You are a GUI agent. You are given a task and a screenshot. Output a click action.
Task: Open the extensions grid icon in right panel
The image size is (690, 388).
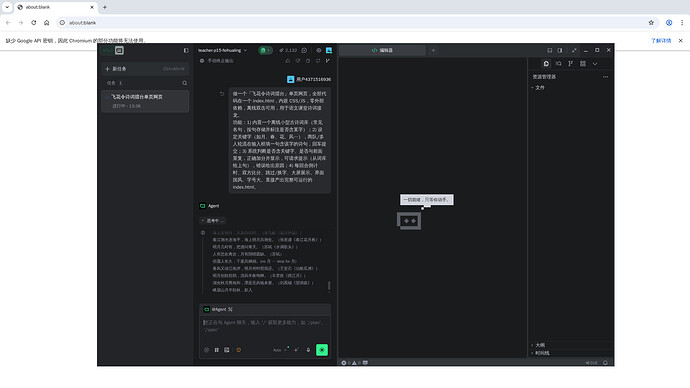(583, 64)
